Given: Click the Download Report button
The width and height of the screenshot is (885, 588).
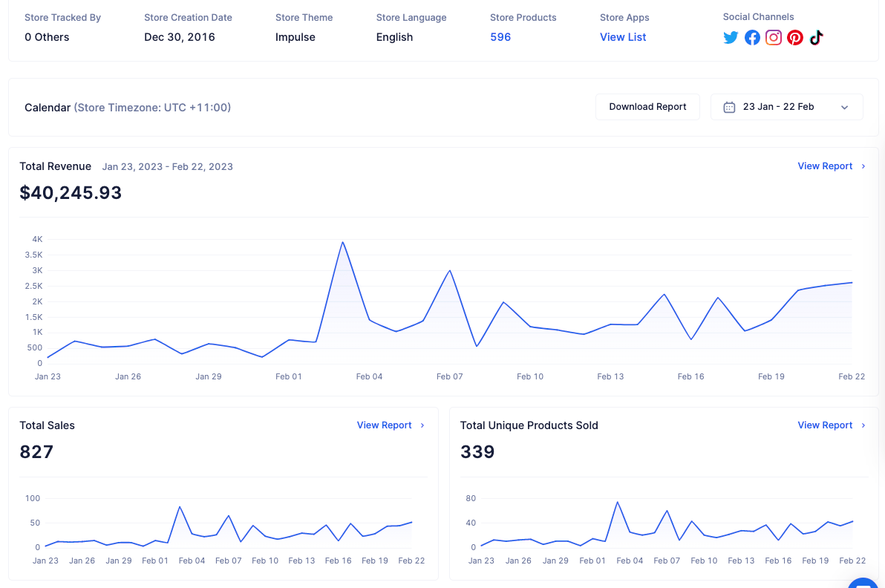Looking at the screenshot, I should [x=647, y=107].
